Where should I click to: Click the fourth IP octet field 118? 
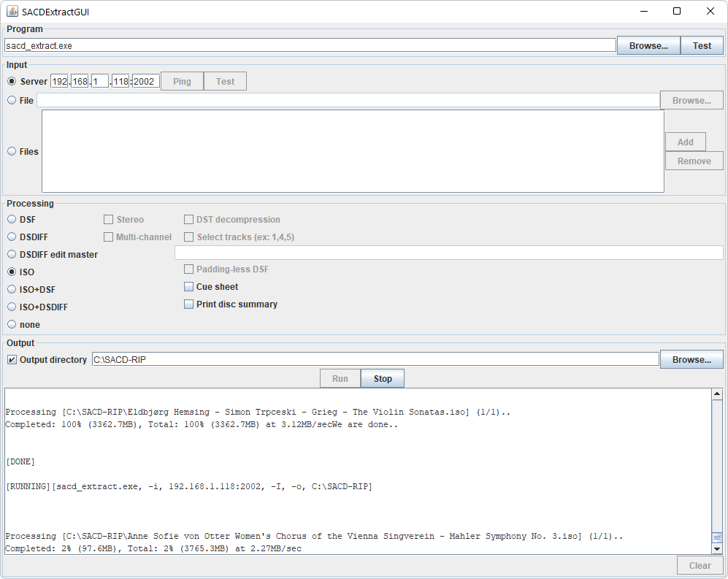(120, 81)
